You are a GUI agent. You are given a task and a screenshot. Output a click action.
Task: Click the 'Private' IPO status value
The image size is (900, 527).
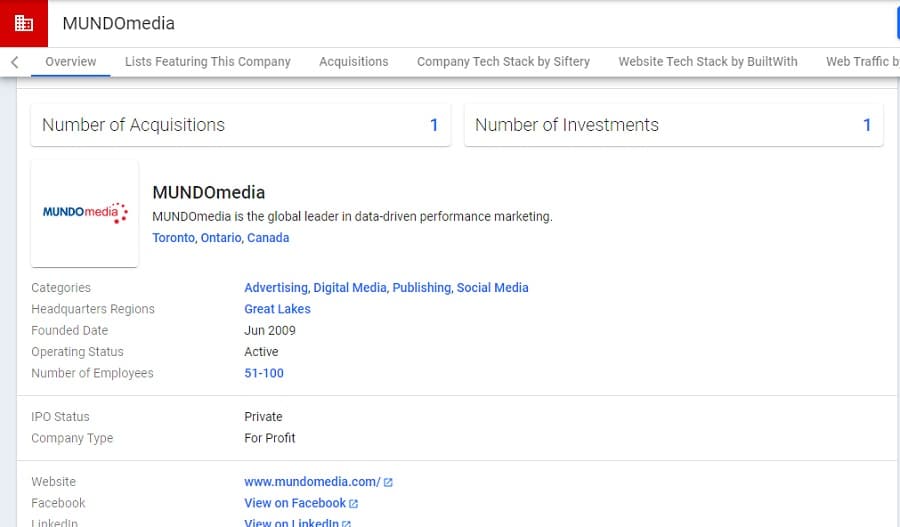pos(263,417)
